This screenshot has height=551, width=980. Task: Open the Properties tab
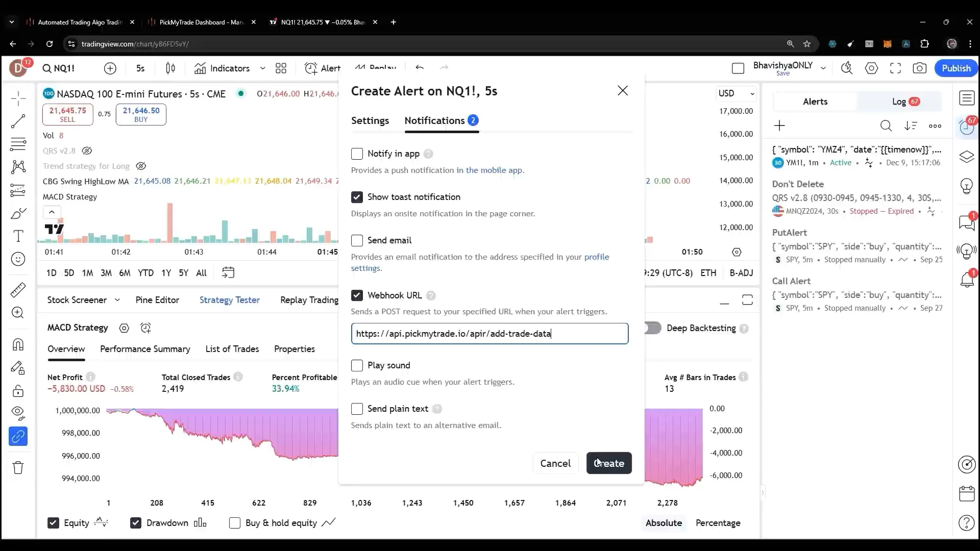(295, 349)
